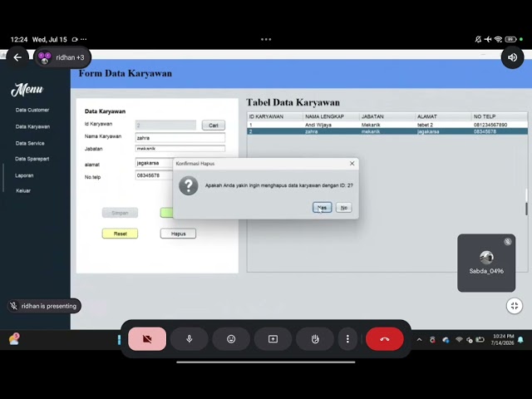The height and width of the screenshot is (399, 532).
Task: Choose No in Konfirmasi Hapus dialog
Action: pyautogui.click(x=343, y=208)
